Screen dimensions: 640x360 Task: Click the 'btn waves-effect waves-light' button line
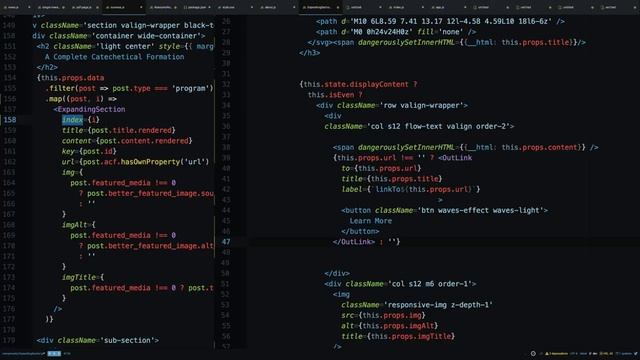(445, 210)
